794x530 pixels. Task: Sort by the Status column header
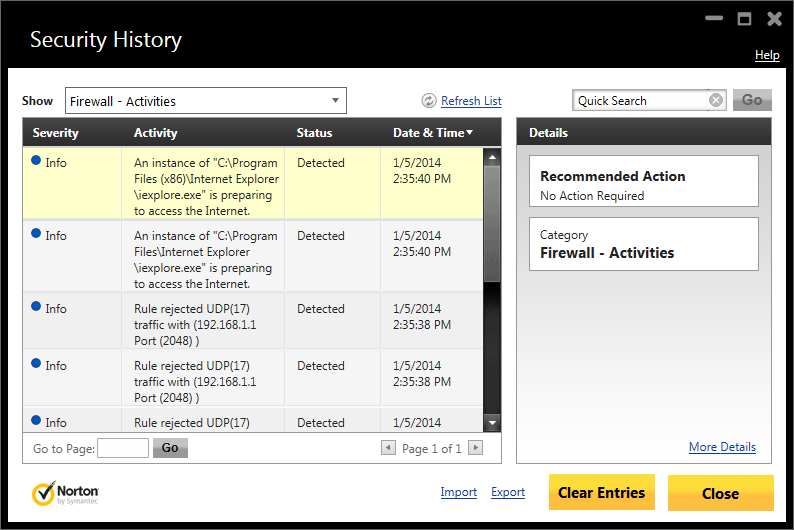click(x=314, y=133)
